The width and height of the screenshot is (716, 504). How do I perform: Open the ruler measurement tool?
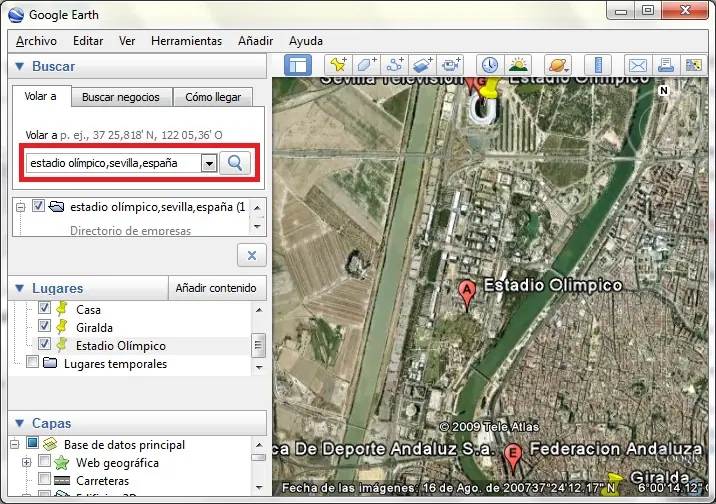click(x=598, y=65)
